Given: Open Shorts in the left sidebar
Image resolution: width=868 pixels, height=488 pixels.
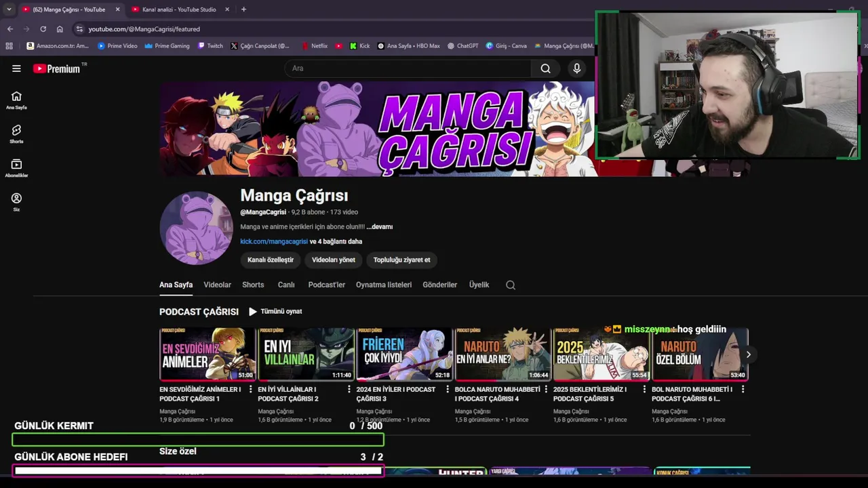Looking at the screenshot, I should [16, 134].
